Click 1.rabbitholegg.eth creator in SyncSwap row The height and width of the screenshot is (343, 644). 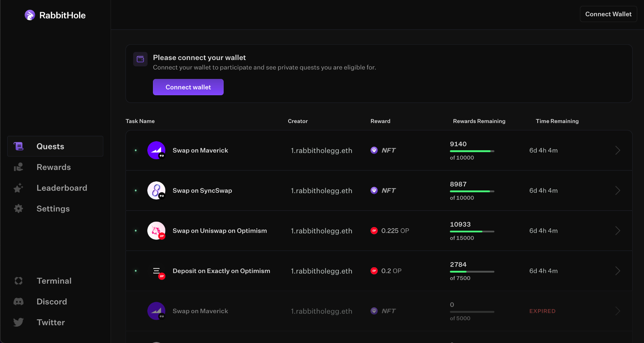point(321,190)
